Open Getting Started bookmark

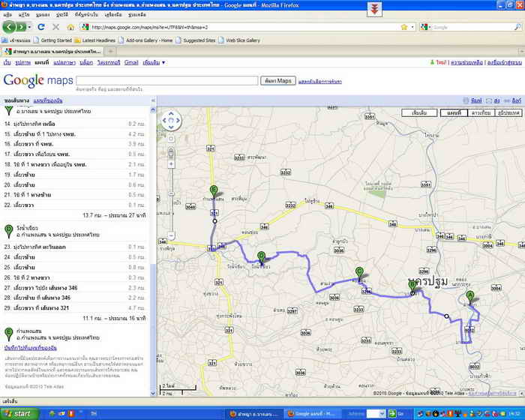[52, 40]
